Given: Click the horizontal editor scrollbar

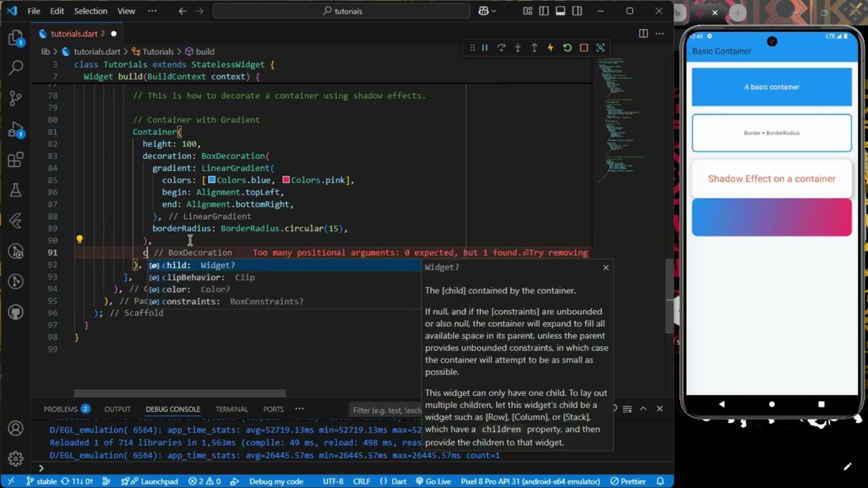Looking at the screenshot, I should (180, 393).
